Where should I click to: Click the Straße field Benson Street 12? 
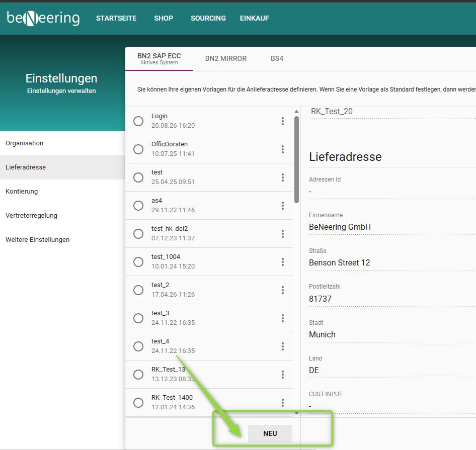tap(392, 263)
